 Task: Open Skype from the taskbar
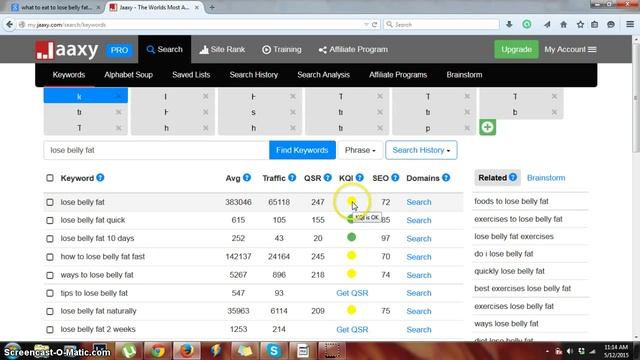coord(273,351)
